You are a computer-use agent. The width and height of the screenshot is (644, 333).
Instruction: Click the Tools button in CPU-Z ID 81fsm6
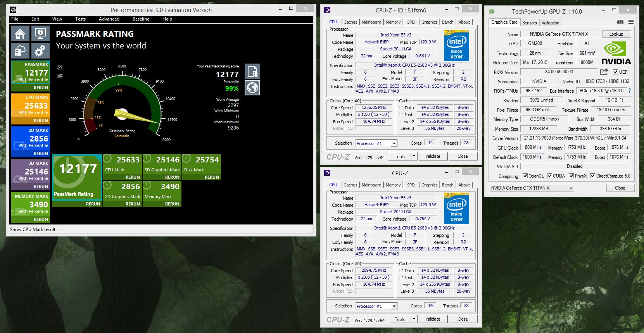pyautogui.click(x=400, y=156)
